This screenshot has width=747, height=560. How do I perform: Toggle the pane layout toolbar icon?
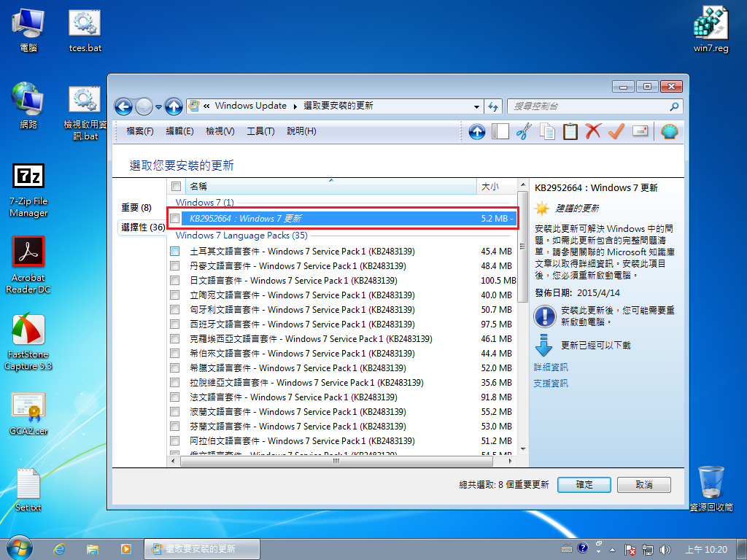[500, 131]
